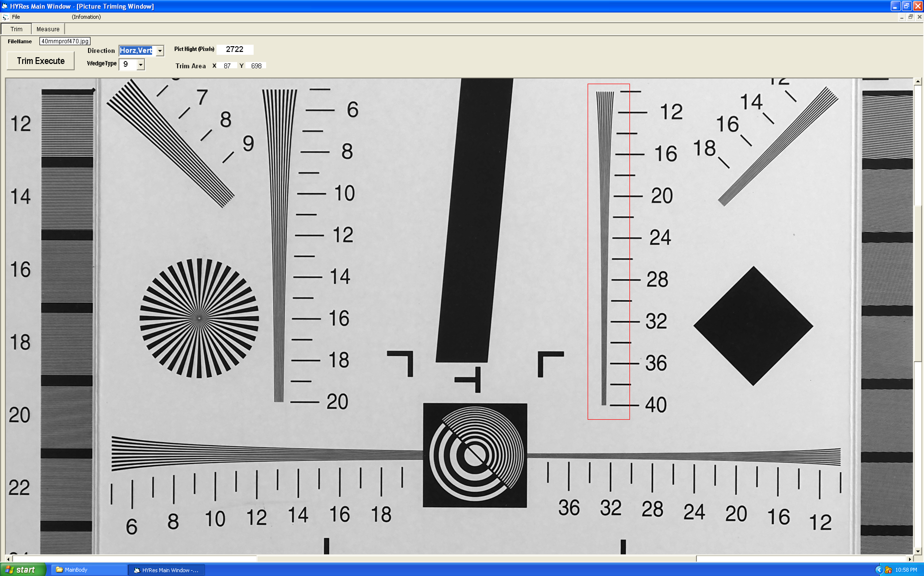
Task: Click the Trim Execute button
Action: click(40, 61)
